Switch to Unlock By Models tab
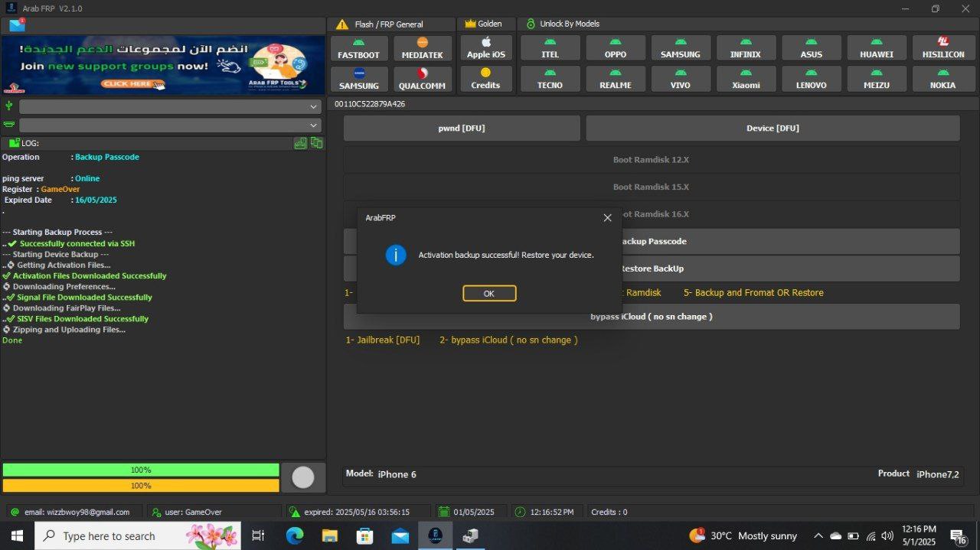Viewport: 980px width, 550px height. click(x=563, y=24)
